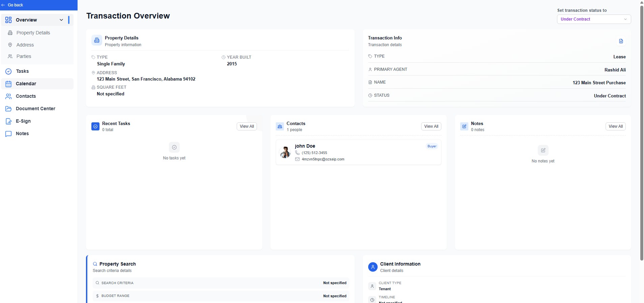
Task: Click the Under Contract status value row
Action: 497,95
